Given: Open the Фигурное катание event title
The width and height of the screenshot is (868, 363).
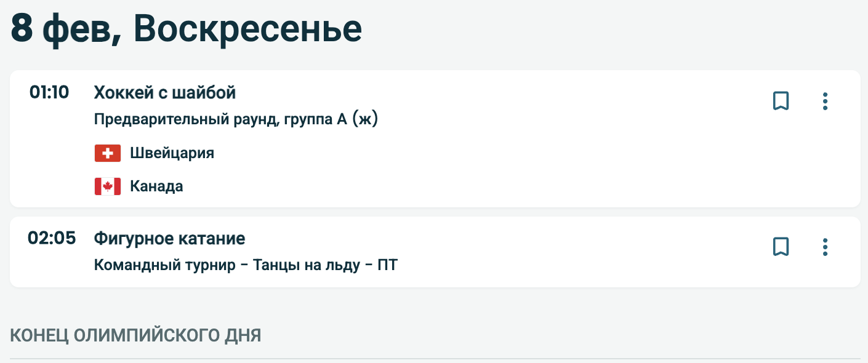Looking at the screenshot, I should click(x=169, y=238).
